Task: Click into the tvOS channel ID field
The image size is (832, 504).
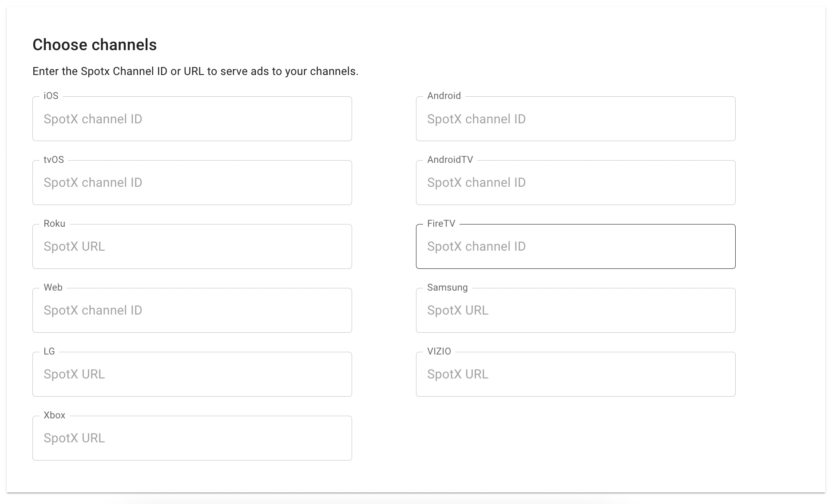Action: 192,183
